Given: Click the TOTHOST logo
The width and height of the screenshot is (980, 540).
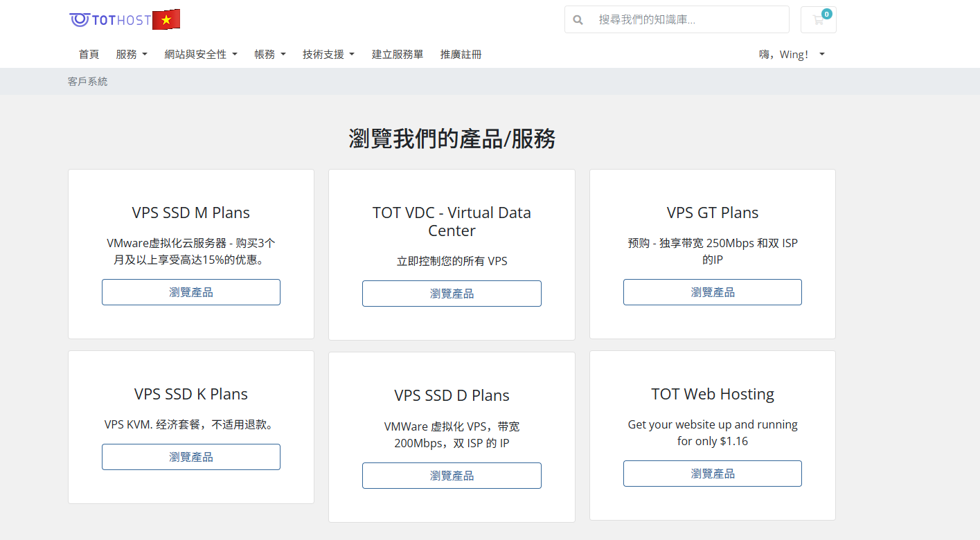Looking at the screenshot, I should click(x=110, y=20).
